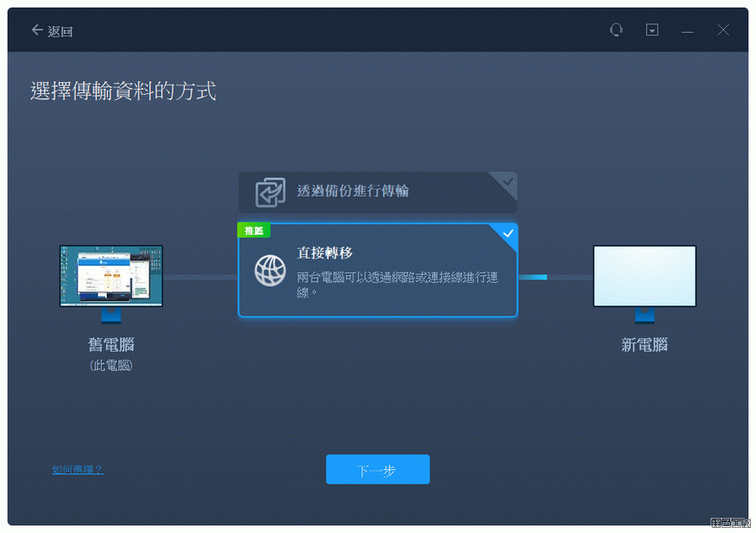Click the 返回 text label
756x533 pixels.
(x=60, y=31)
